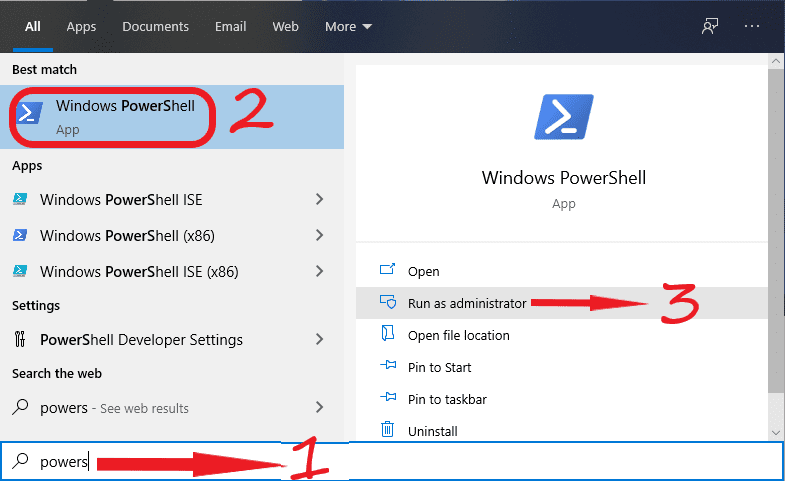Expand the Windows PowerShell (x86) chevron
This screenshot has width=785, height=481.
319,235
